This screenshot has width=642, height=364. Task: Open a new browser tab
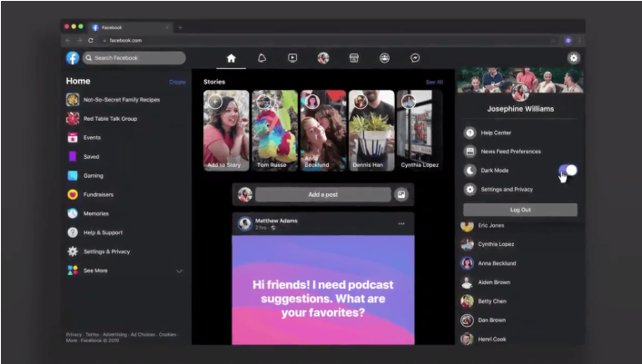tap(180, 27)
